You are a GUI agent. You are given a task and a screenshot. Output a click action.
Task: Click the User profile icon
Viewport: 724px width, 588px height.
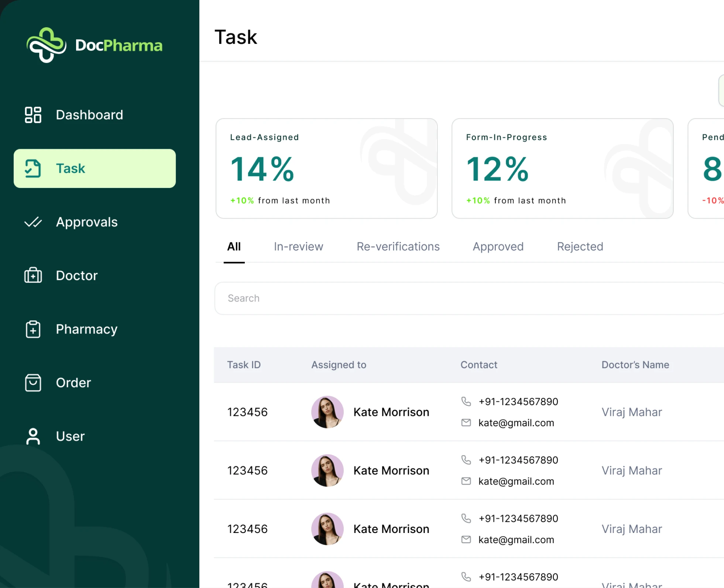pyautogui.click(x=33, y=436)
